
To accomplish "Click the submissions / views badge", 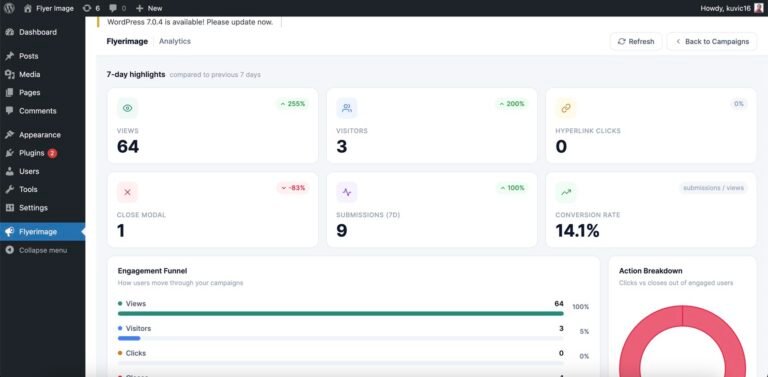I will (x=713, y=188).
